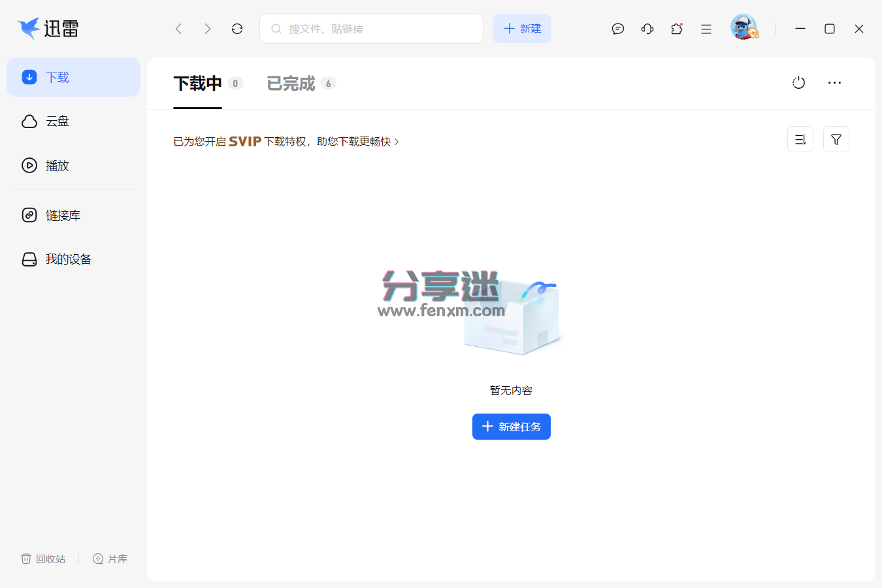This screenshot has width=882, height=588.
Task: Open 我的设备 in the sidebar
Action: 73,259
